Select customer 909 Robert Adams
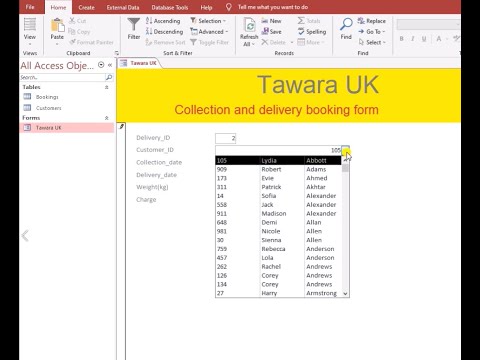Image resolution: width=480 pixels, height=360 pixels. pyautogui.click(x=278, y=169)
